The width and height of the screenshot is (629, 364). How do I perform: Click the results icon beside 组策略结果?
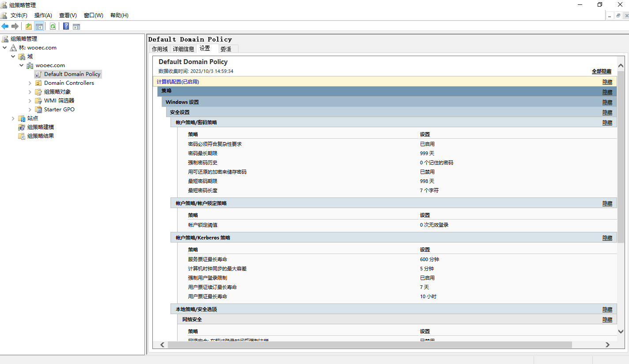pos(22,136)
